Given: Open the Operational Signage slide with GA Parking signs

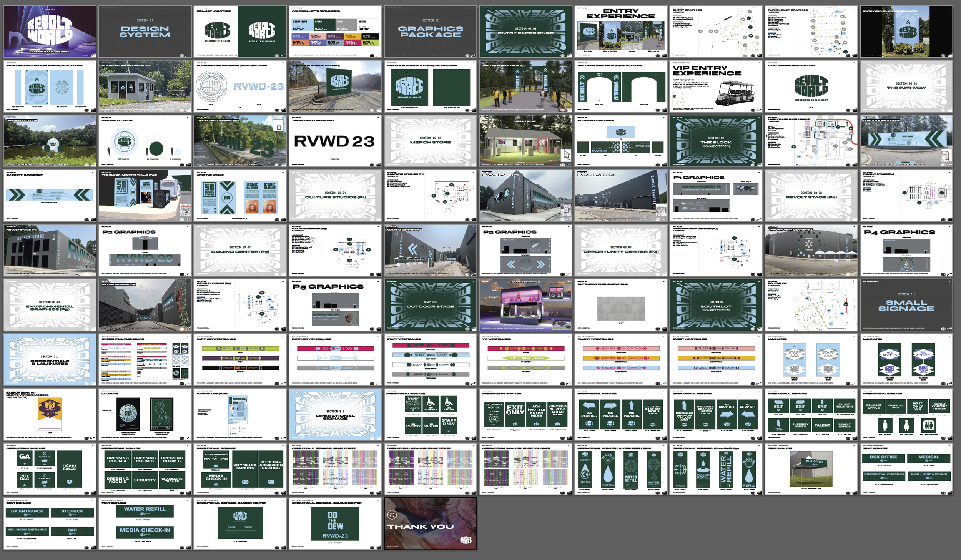Looking at the screenshot, I should [x=621, y=414].
